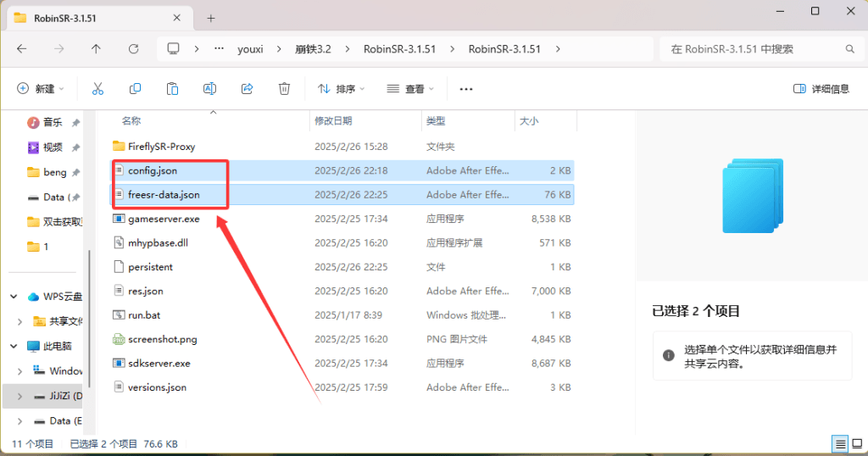Click the Rename icon in toolbar

coord(209,89)
